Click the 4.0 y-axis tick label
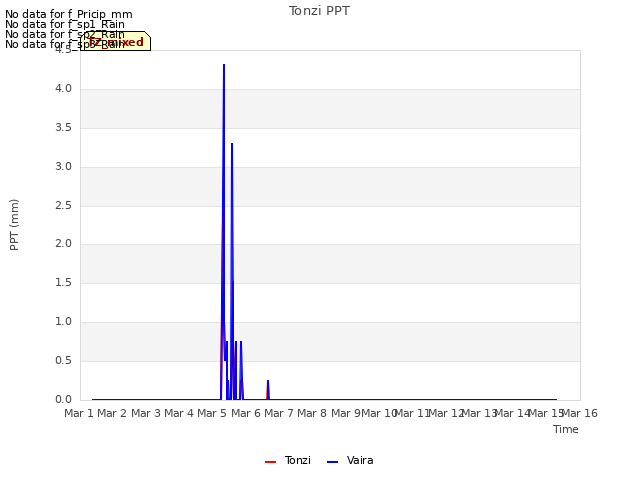Viewport: 640px width, 480px height. click(63, 89)
